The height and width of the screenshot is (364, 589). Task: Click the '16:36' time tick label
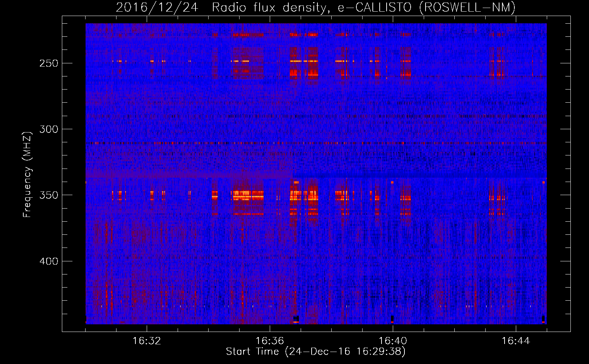(x=270, y=341)
